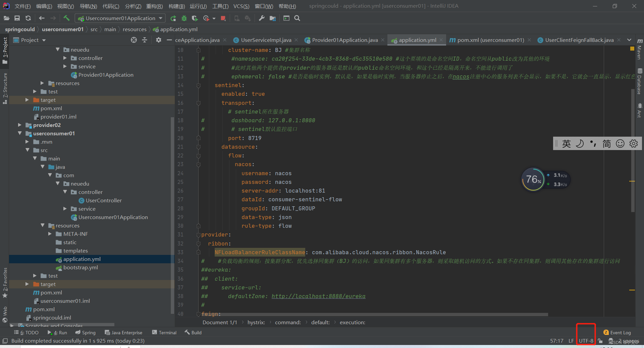Click the Save All icon
Image resolution: width=644 pixels, height=348 pixels.
point(17,18)
